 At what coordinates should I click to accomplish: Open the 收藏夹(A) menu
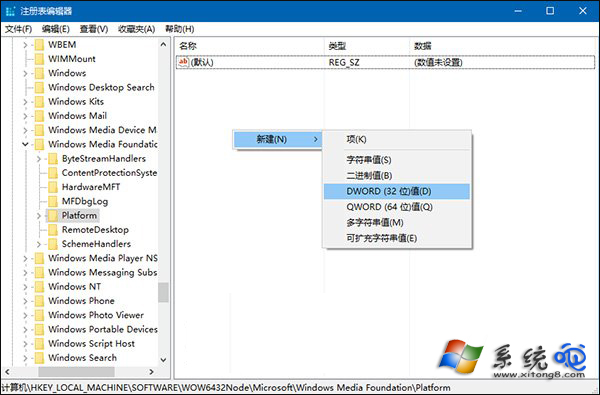point(136,29)
